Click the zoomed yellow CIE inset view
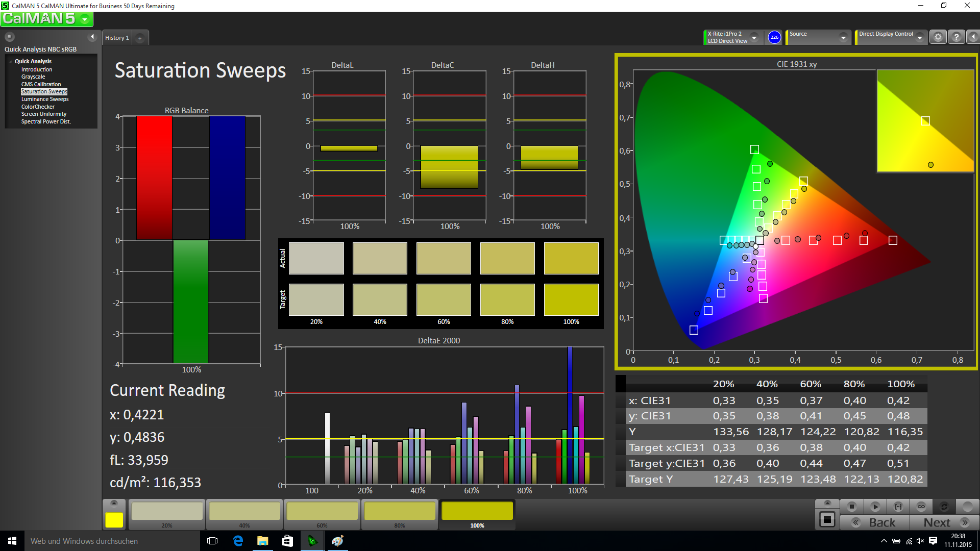980x551 pixels. tap(925, 121)
